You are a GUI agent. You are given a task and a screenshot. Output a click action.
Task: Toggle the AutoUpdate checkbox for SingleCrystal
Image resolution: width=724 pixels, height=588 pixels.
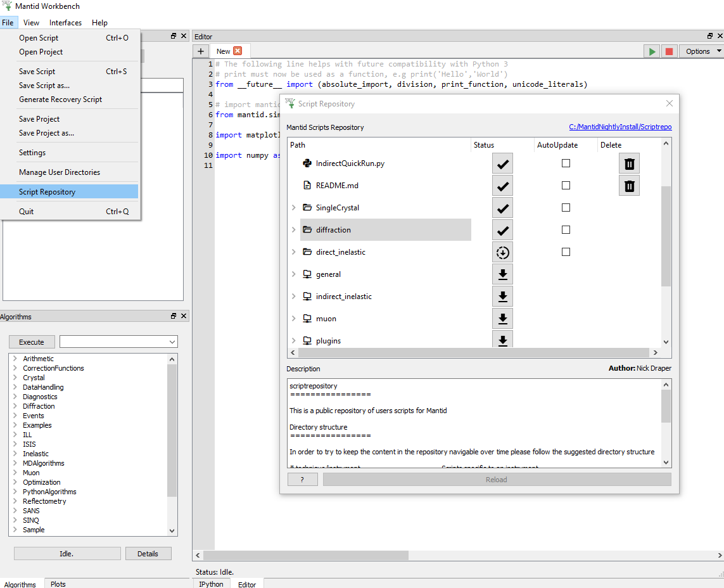point(566,208)
